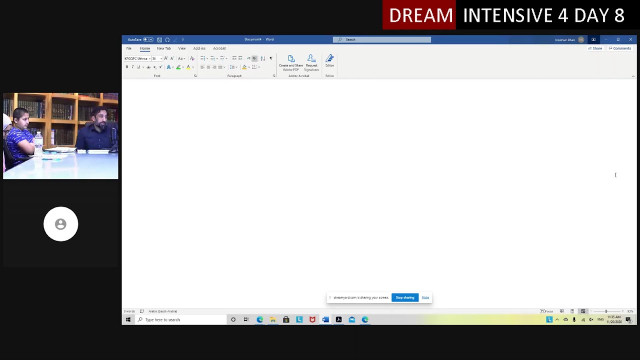This screenshot has width=640, height=360.
Task: Click the participant avatar placeholder circle
Action: [61, 224]
